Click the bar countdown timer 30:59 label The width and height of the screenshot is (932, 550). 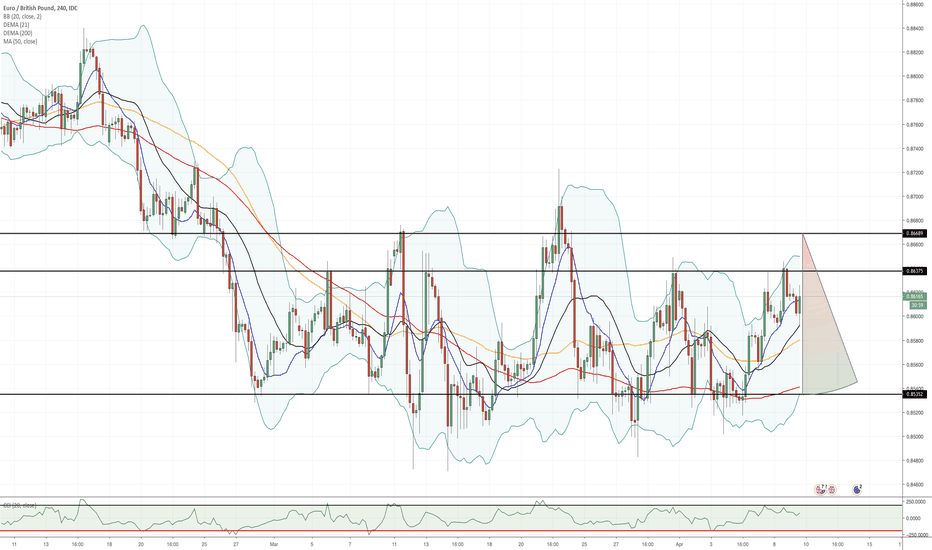pos(917,305)
